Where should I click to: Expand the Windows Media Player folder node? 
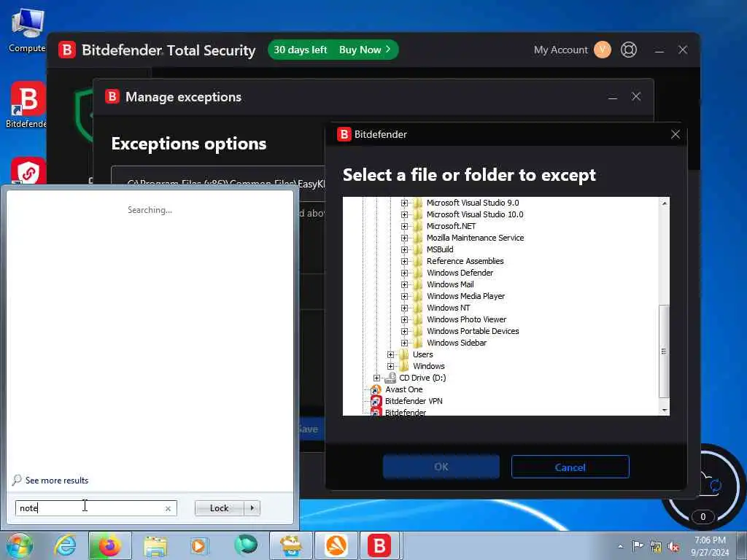click(x=404, y=296)
